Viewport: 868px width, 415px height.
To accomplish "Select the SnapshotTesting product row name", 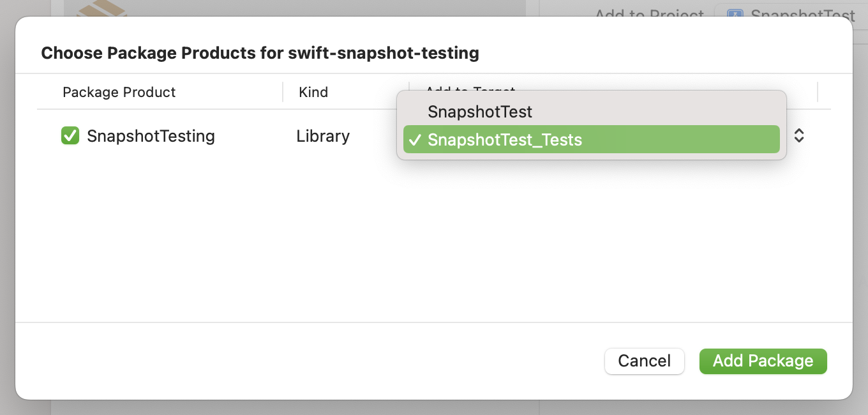I will (151, 136).
